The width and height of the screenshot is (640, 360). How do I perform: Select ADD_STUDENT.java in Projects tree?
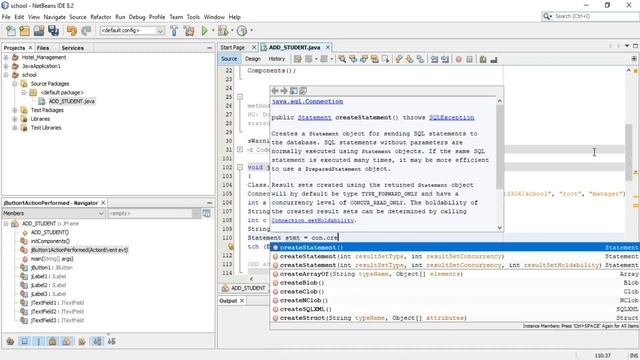(72, 101)
